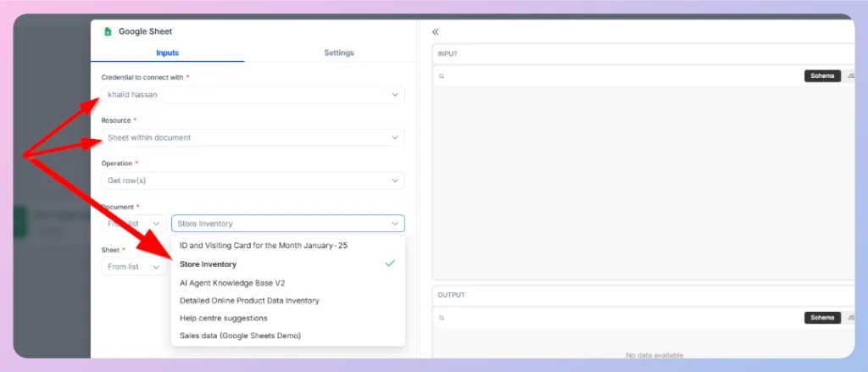Open the Credential dropdown showing khalid hassan
Image resolution: width=868 pixels, height=372 pixels.
253,95
